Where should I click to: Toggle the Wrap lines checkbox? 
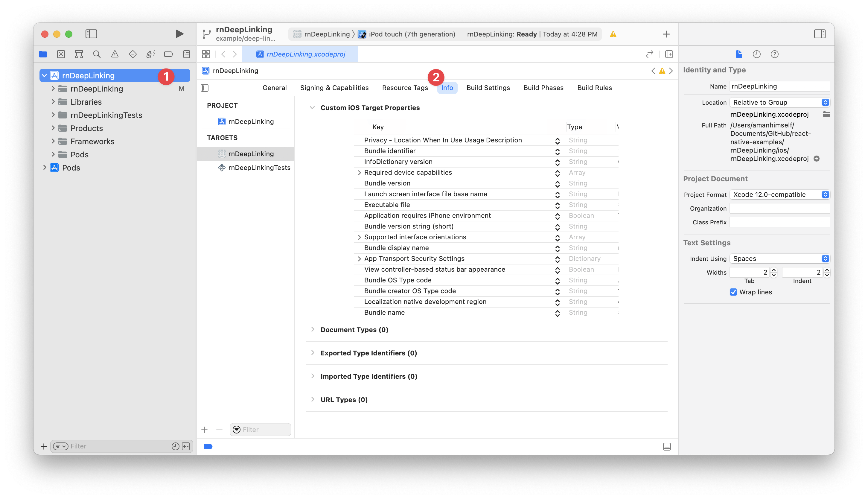tap(733, 292)
